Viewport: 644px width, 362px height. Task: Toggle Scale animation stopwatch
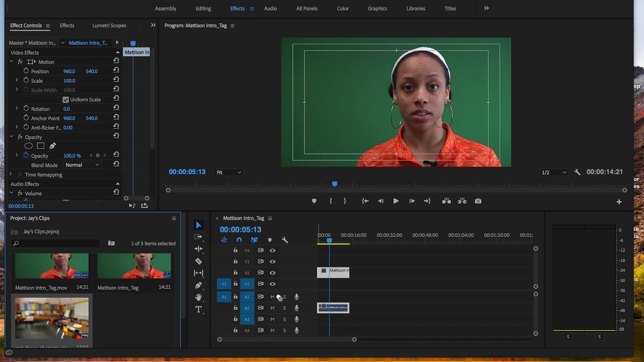[x=26, y=80]
